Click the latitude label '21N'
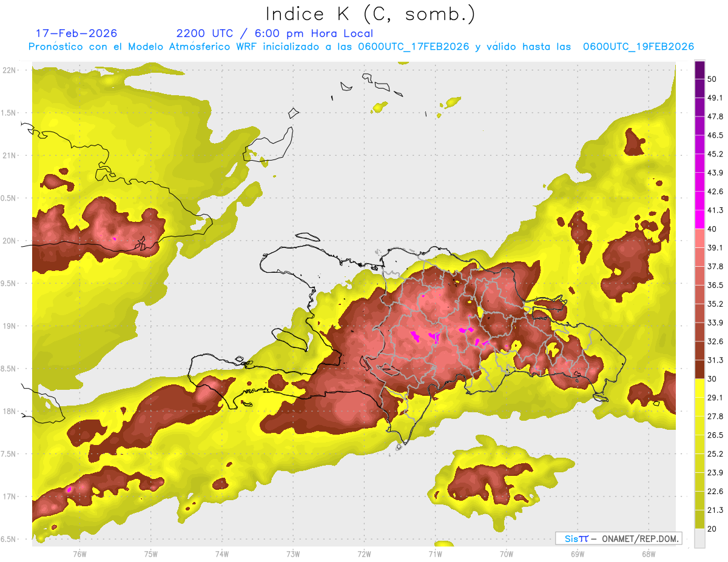The height and width of the screenshot is (562, 728). [9, 155]
